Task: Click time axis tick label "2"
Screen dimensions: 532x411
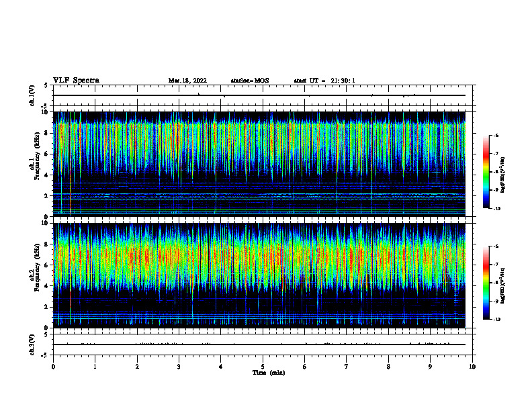Action: click(137, 367)
